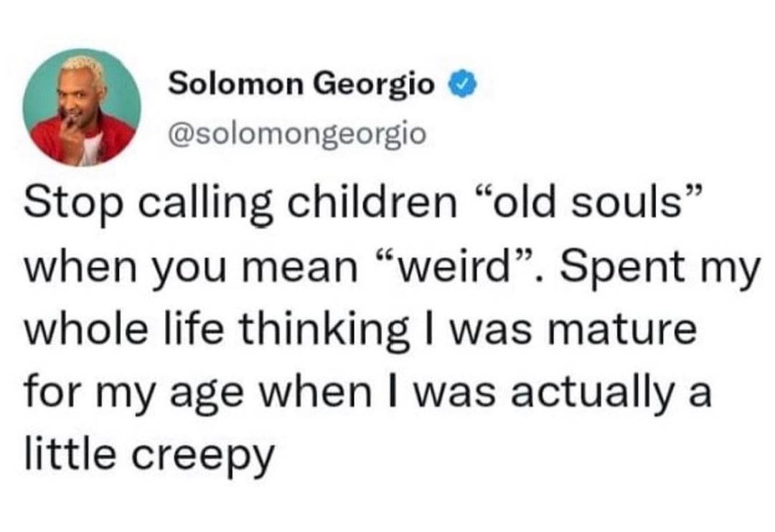Click the first name "Solomon" in the header
The image size is (775, 532).
pyautogui.click(x=235, y=85)
